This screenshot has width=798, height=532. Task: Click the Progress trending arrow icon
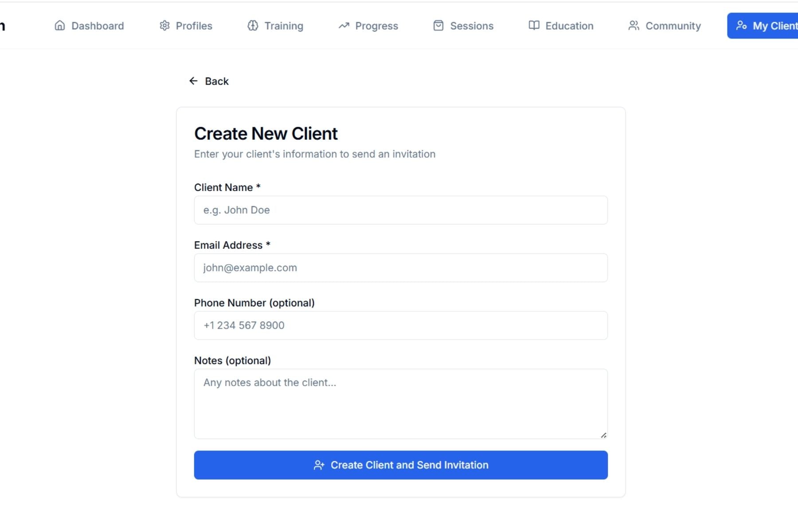click(344, 26)
